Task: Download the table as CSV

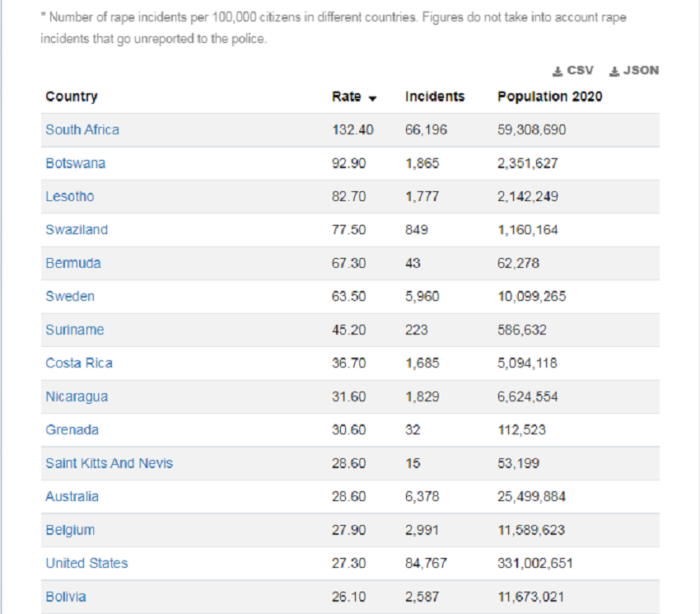Action: click(573, 71)
